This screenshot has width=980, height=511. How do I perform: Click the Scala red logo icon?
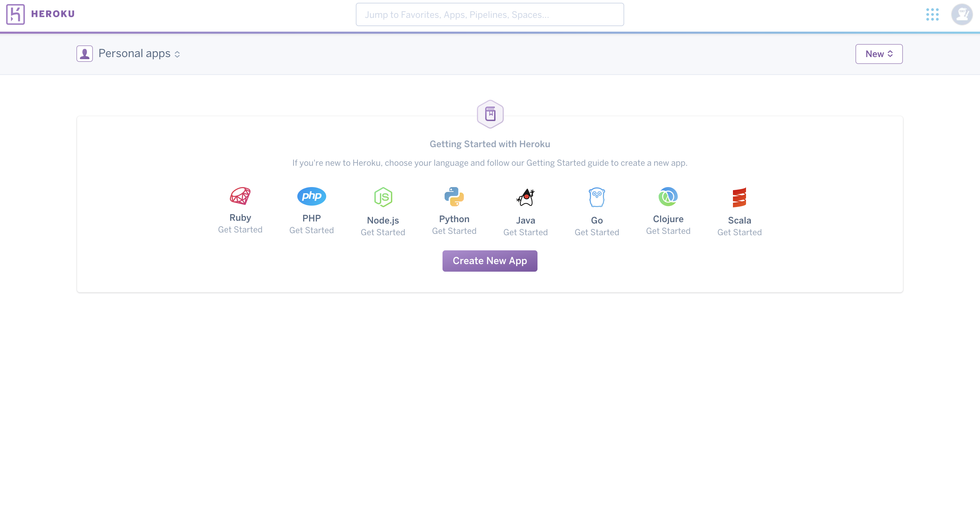click(739, 197)
